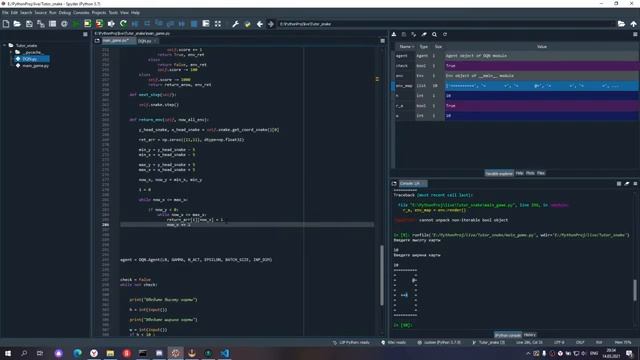Run selection or current line icon

click(111, 24)
